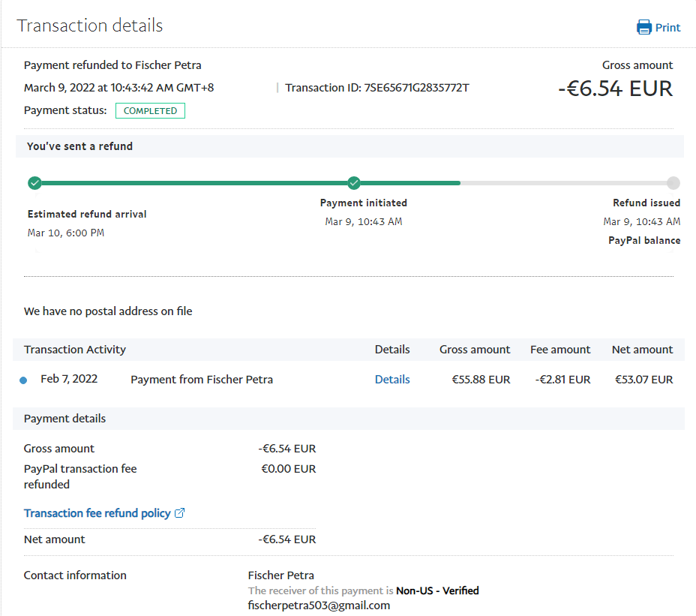Click the Net amount column header

click(642, 350)
